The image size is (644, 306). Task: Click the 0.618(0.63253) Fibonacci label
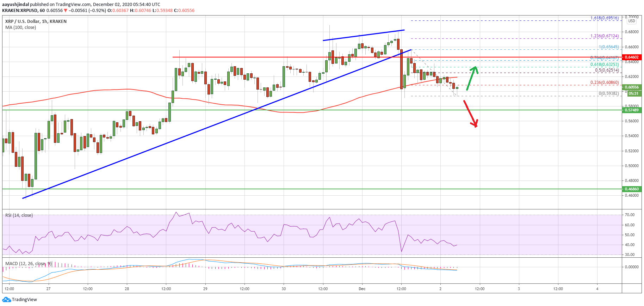[605, 65]
